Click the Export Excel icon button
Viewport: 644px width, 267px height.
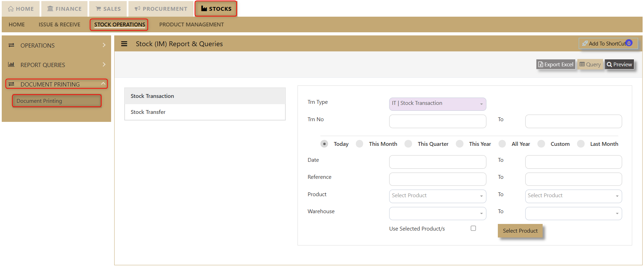click(541, 65)
